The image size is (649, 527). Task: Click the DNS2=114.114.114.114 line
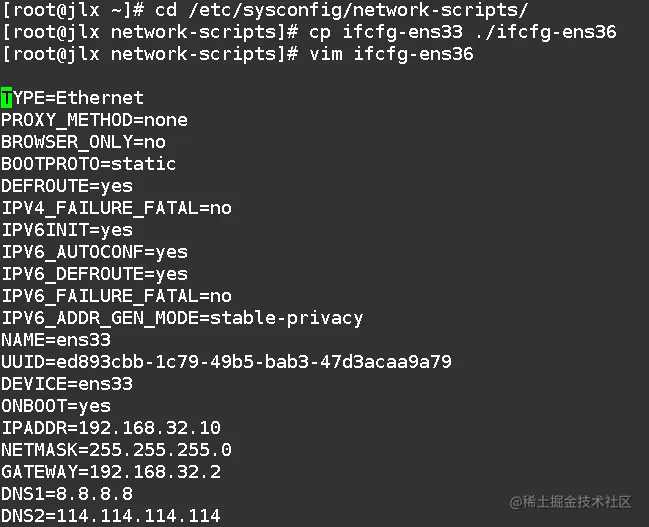click(x=110, y=516)
